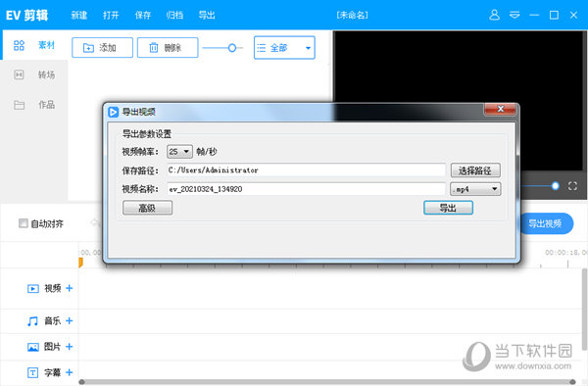Click the thumbnail size slider handle
The width and height of the screenshot is (588, 386).
coord(232,48)
